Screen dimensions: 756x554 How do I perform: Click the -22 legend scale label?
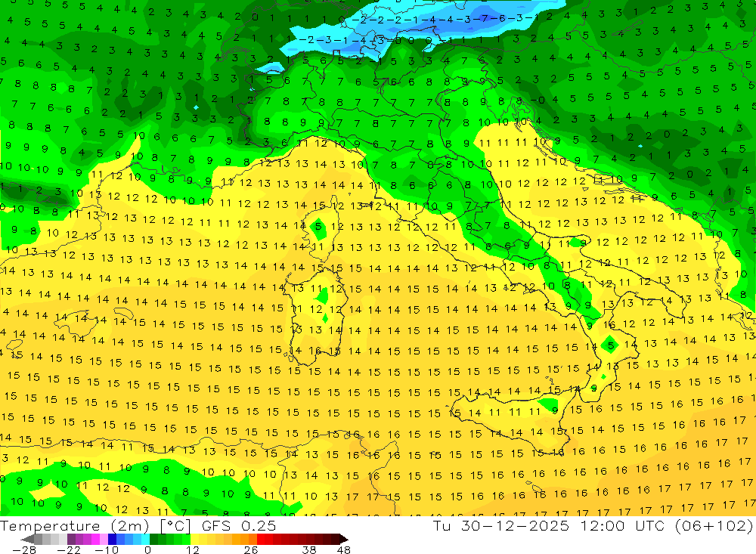[x=69, y=549]
